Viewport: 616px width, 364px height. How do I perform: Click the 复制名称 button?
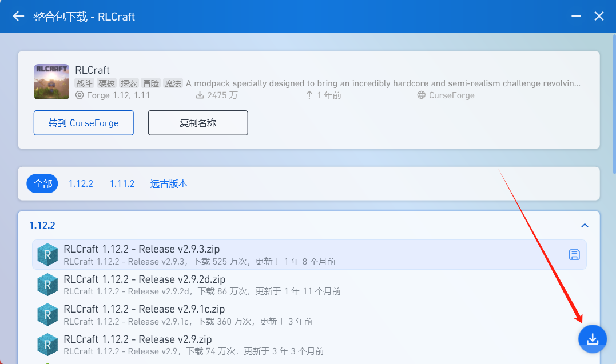pos(198,123)
